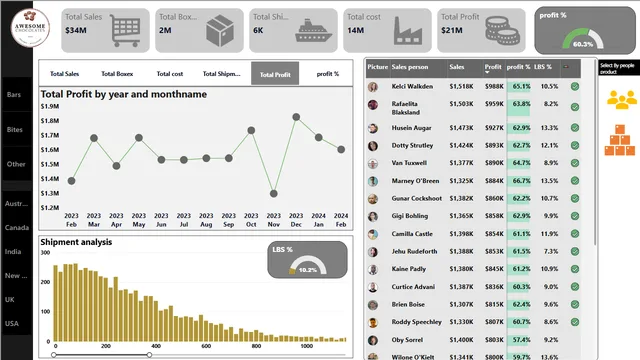The image size is (640, 360).
Task: Click the ship icon on Total Shipments card
Action: [x=313, y=31]
